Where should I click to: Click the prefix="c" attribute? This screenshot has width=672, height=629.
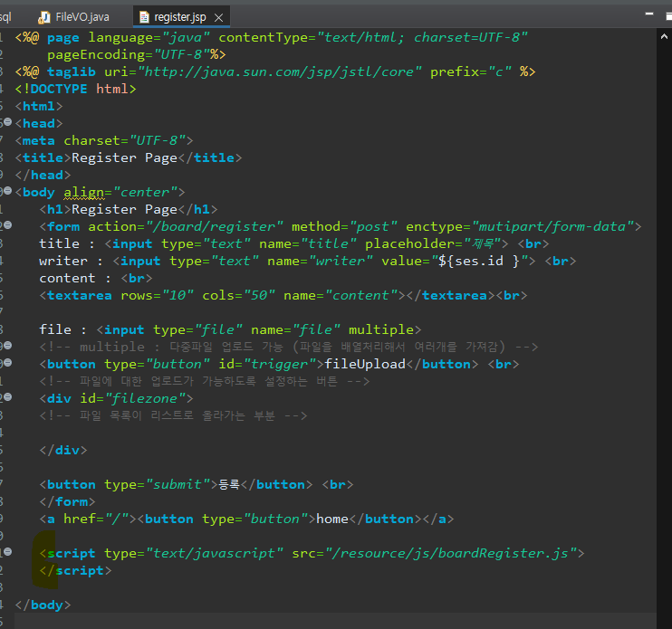471,71
